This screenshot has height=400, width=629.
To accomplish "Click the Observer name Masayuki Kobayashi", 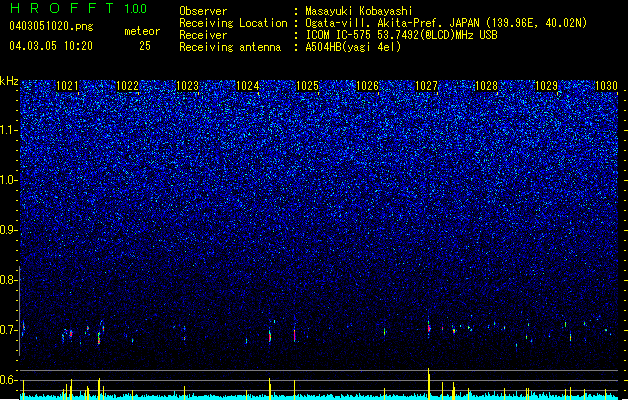I will click(x=359, y=11).
